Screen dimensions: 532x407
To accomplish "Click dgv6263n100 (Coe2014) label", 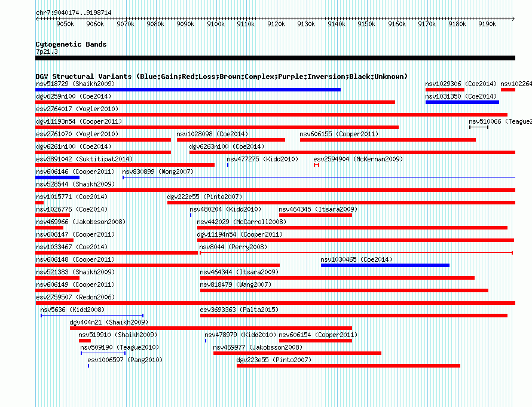I will [x=227, y=146].
